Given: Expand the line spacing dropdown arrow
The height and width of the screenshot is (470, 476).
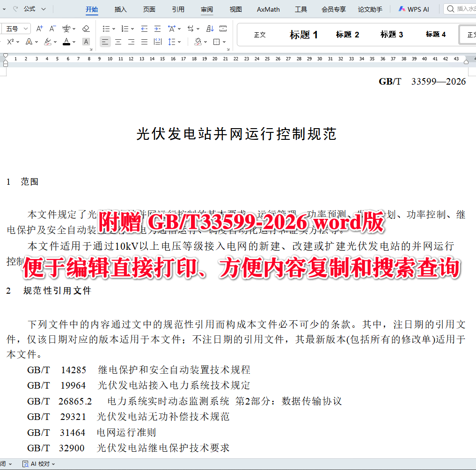Looking at the screenshot, I should pos(179,42).
